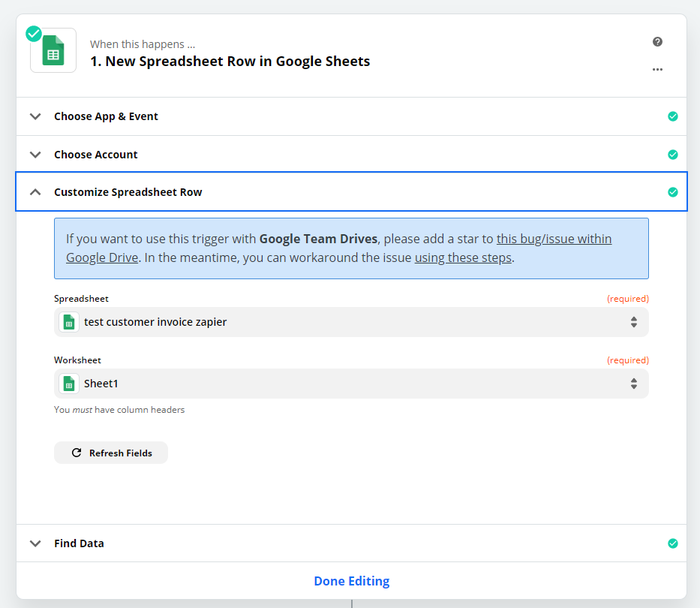Click green checkmark beside Find Data

[672, 543]
